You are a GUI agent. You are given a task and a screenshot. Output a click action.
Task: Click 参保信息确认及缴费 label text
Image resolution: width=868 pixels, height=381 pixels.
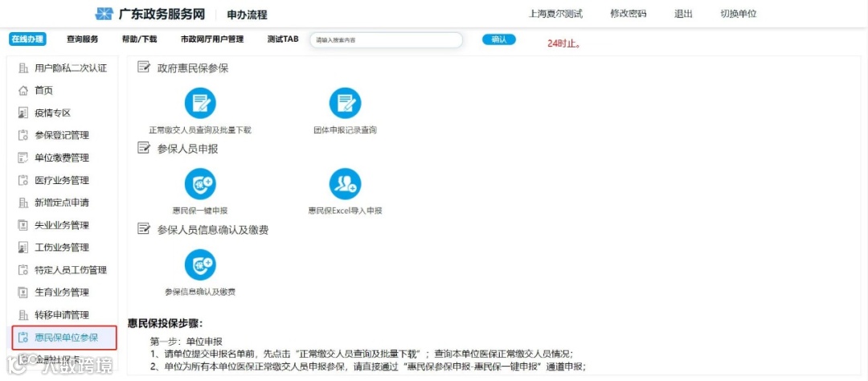click(200, 292)
